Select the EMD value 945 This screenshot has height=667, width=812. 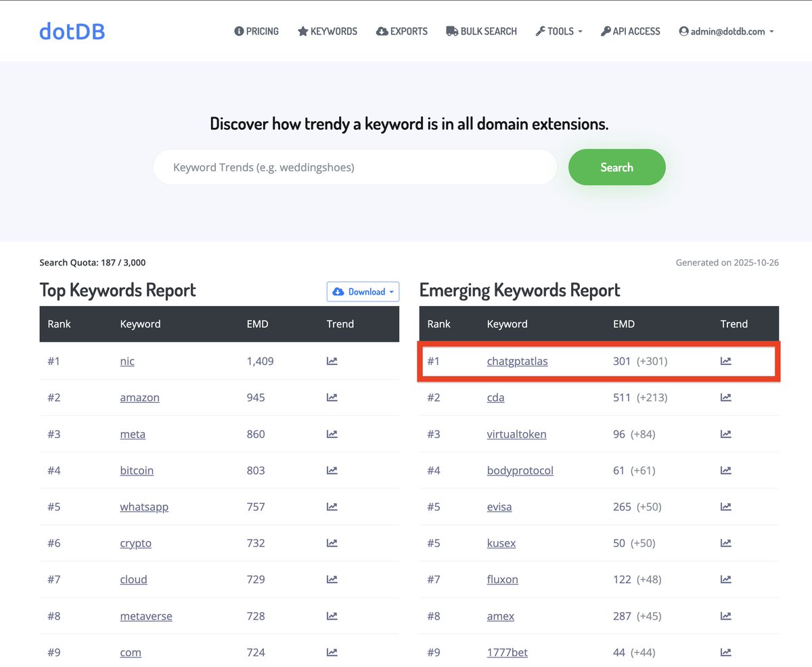coord(256,397)
